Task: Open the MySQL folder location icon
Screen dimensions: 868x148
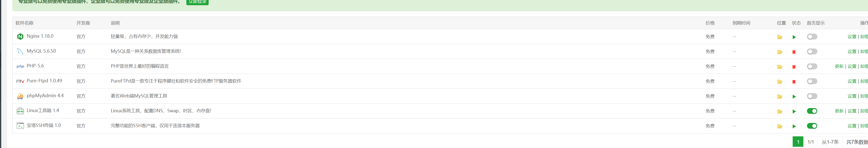Action: coord(779,52)
